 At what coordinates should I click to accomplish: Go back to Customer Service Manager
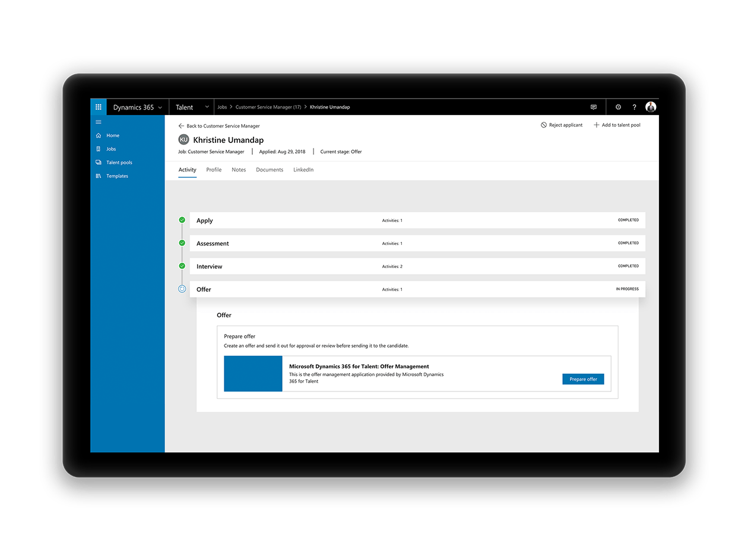(x=219, y=126)
